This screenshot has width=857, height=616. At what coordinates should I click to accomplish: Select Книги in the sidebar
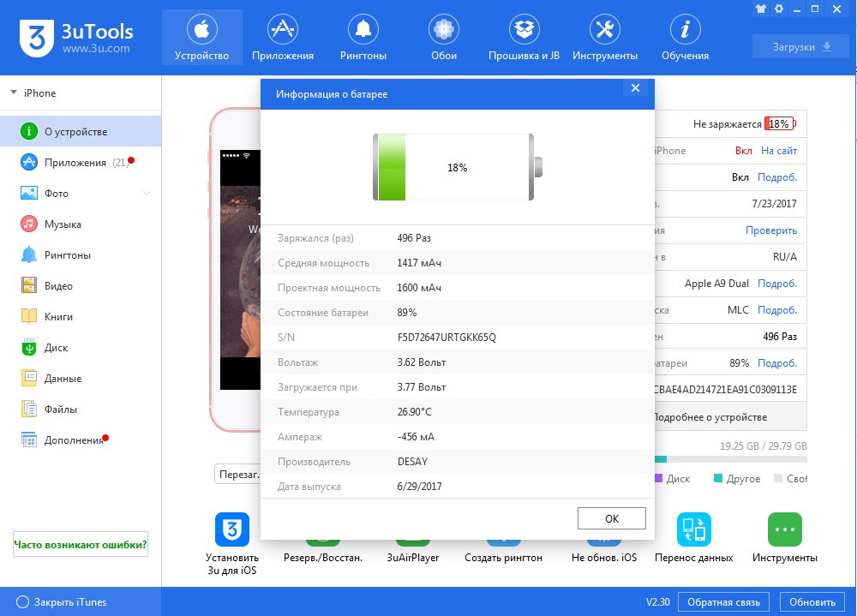[x=81, y=316]
